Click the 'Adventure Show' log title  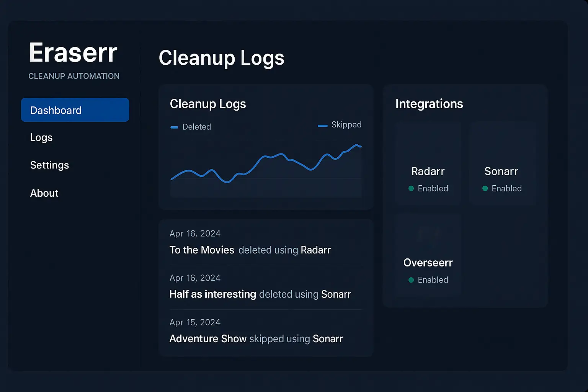click(x=208, y=339)
